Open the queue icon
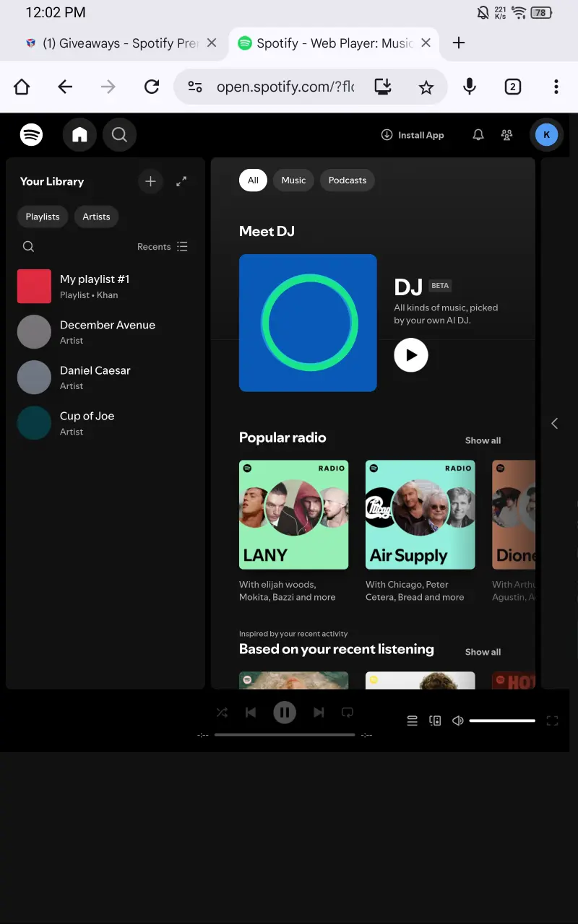The width and height of the screenshot is (578, 924). coord(413,720)
